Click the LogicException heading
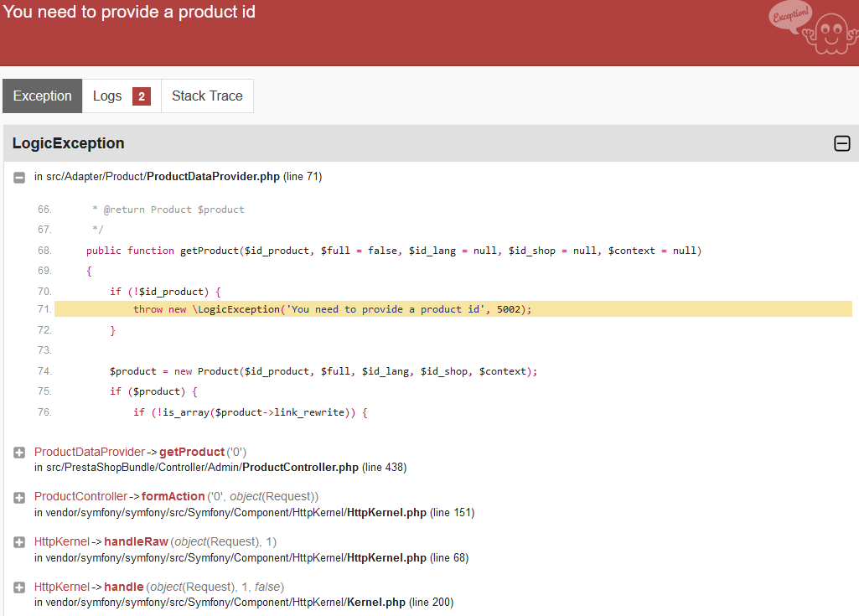Viewport: 859px width, 616px height. click(69, 143)
